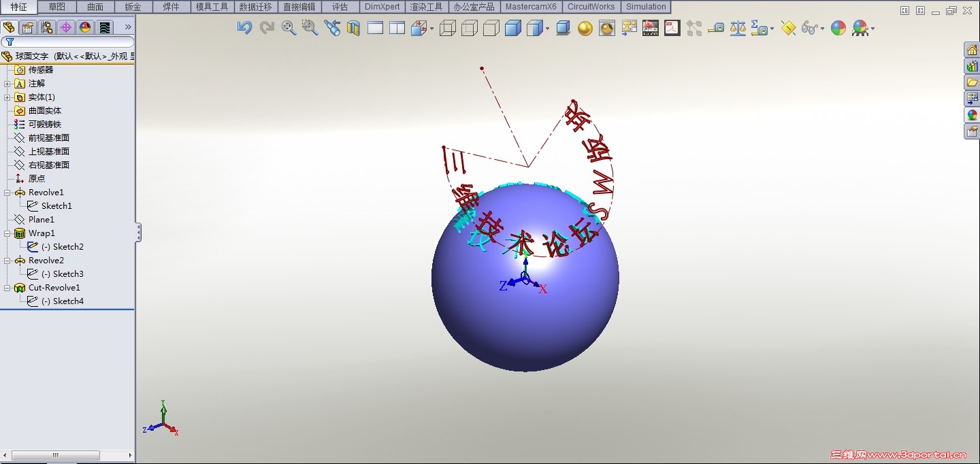Switch to the DimXpert tab
Image resolution: width=980 pixels, height=464 pixels.
click(x=382, y=7)
